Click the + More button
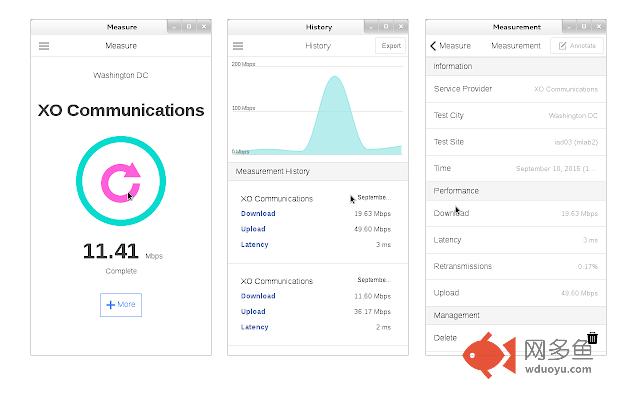This screenshot has height=400, width=640. (x=121, y=305)
